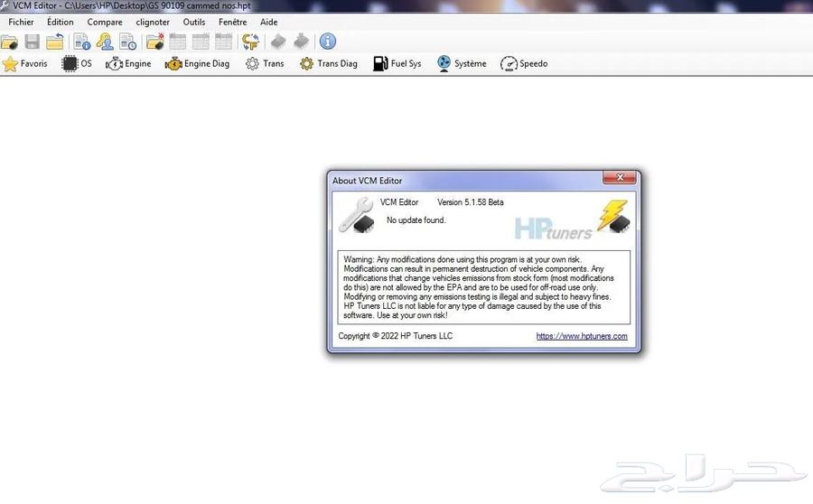The height and width of the screenshot is (504, 813).
Task: Open the Outils menu
Action: point(194,23)
